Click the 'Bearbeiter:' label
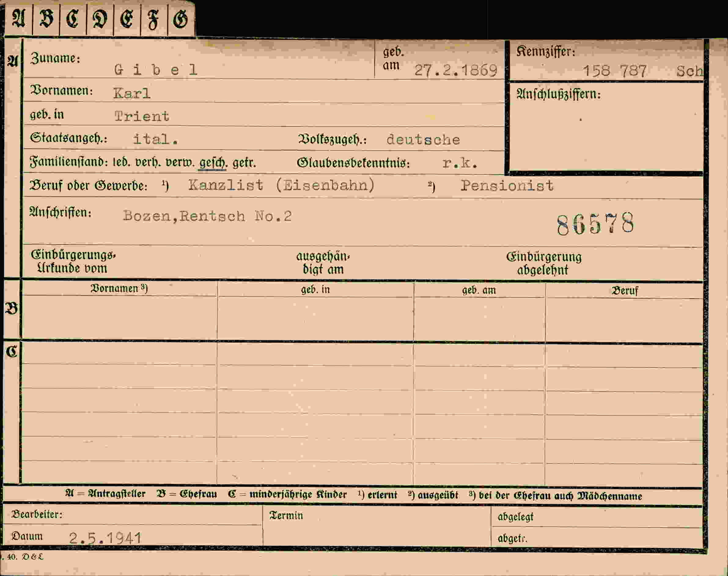This screenshot has height=576, width=728. pyautogui.click(x=37, y=514)
